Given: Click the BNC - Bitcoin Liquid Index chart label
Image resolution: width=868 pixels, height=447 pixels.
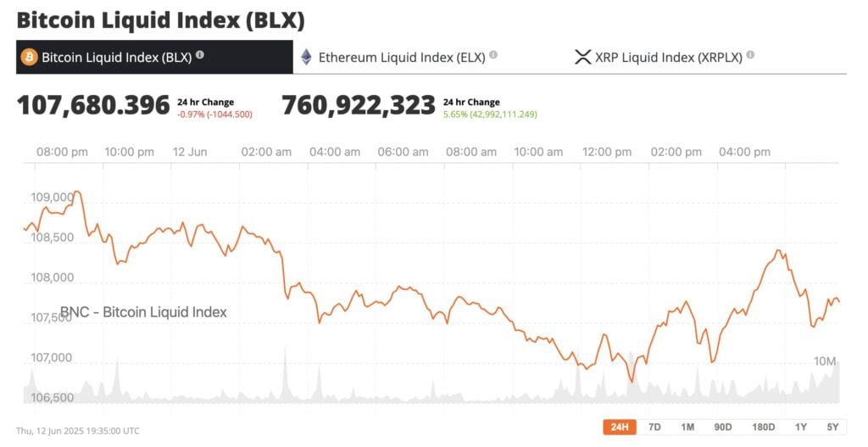Looking at the screenshot, I should coord(143,312).
